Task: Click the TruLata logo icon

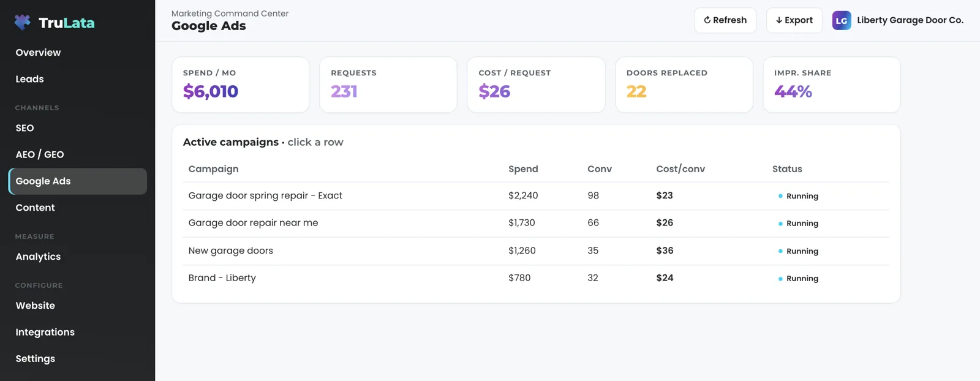Action: (x=23, y=23)
